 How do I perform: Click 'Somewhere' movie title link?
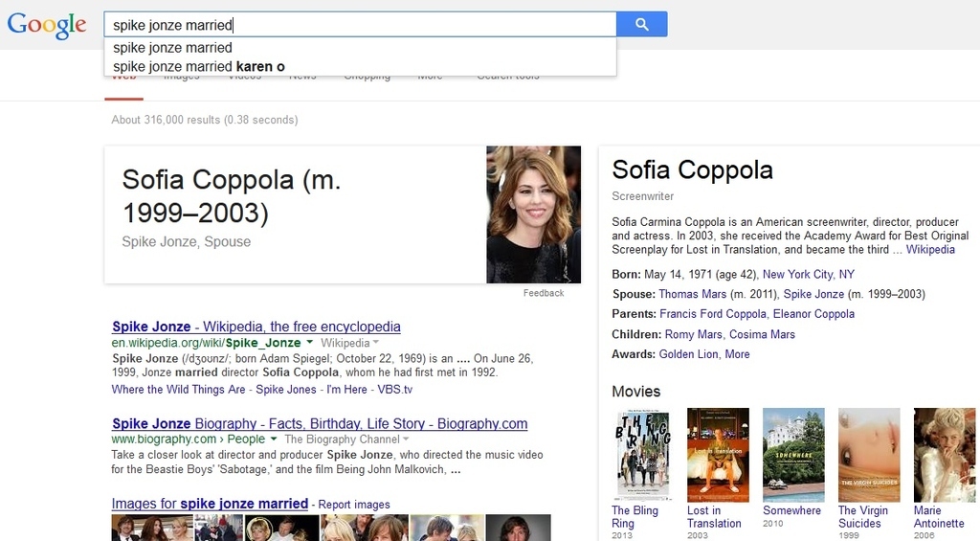[x=791, y=510]
